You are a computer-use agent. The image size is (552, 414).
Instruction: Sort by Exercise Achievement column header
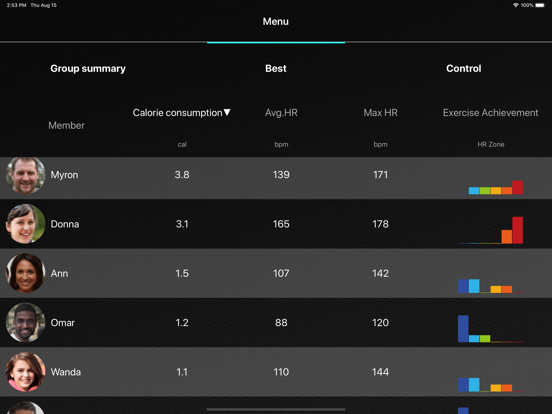click(490, 113)
